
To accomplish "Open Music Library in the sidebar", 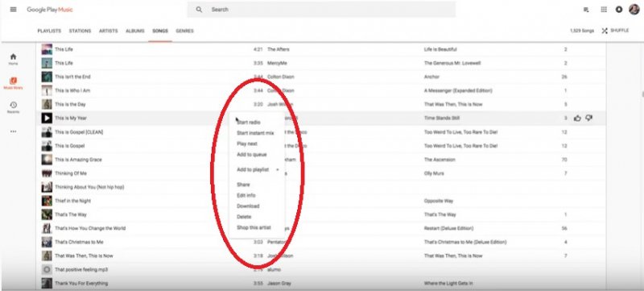I will pyautogui.click(x=13, y=82).
